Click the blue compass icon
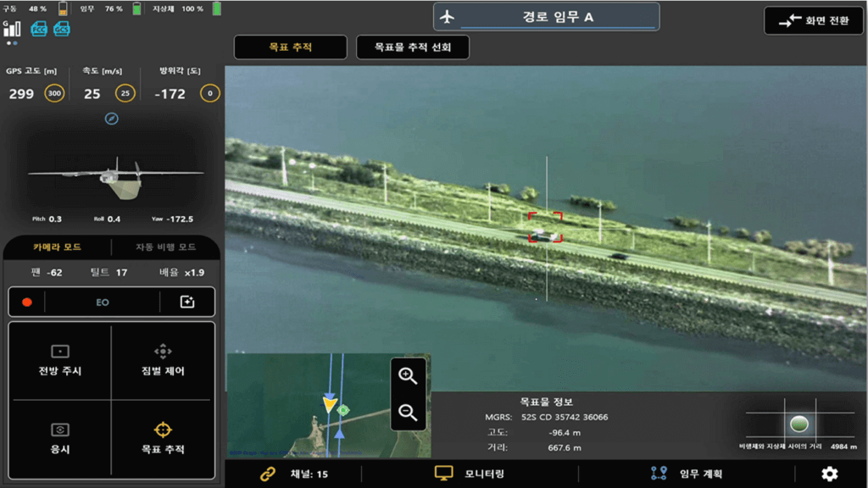868x488 pixels. (x=111, y=119)
